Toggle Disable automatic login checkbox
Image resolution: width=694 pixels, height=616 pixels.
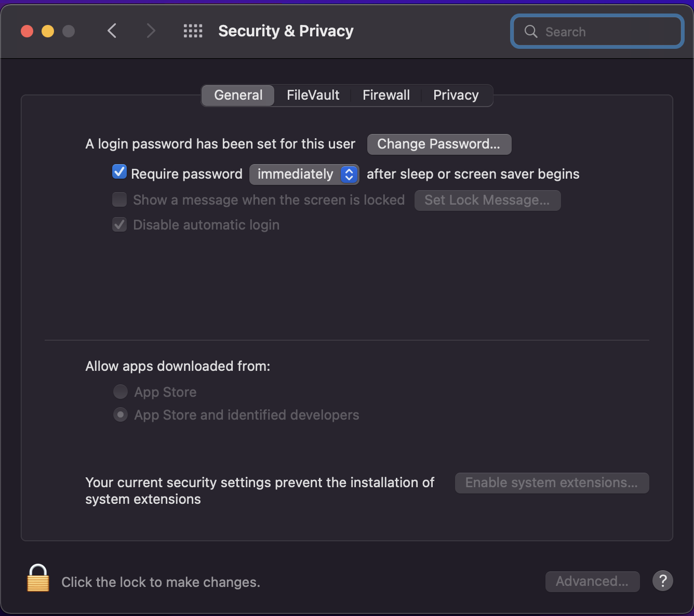pyautogui.click(x=119, y=224)
